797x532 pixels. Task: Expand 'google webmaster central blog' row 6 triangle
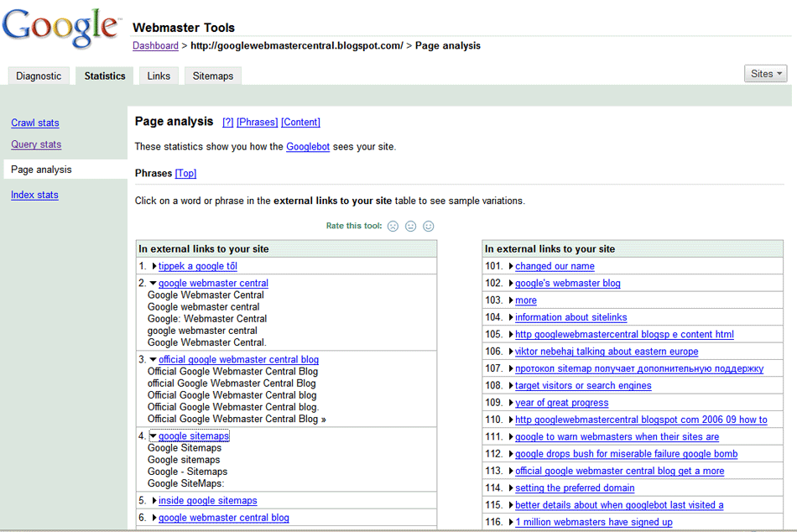click(x=154, y=518)
